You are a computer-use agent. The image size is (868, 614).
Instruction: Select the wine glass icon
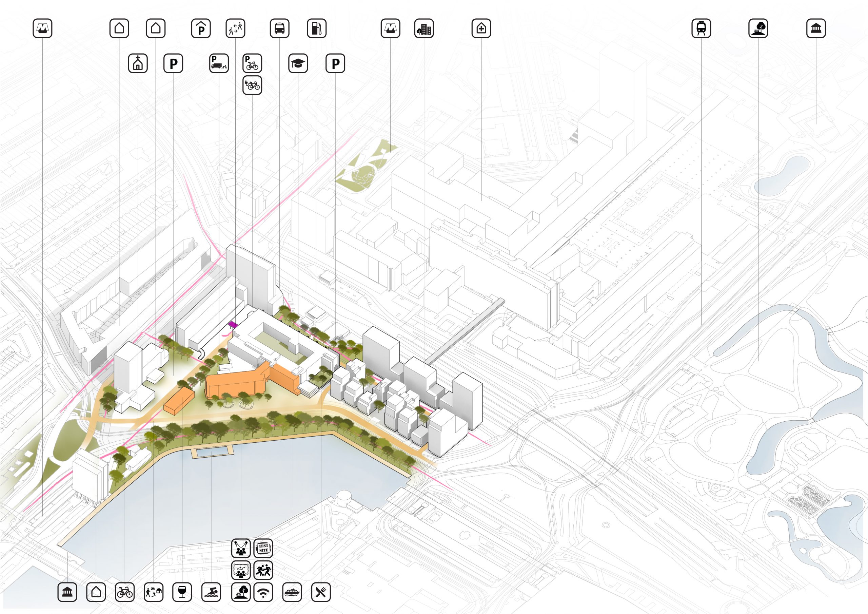tap(182, 592)
